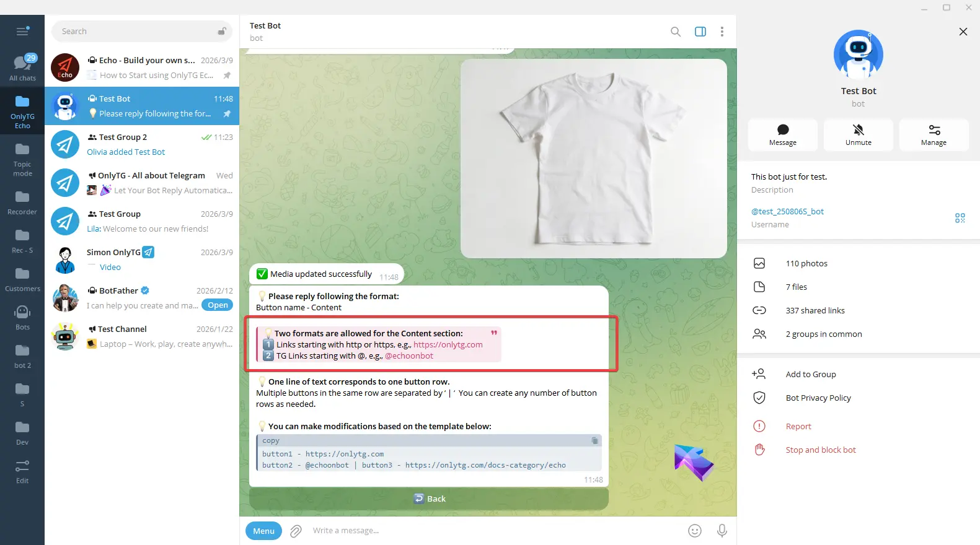
Task: Copy the button template code
Action: [594, 441]
